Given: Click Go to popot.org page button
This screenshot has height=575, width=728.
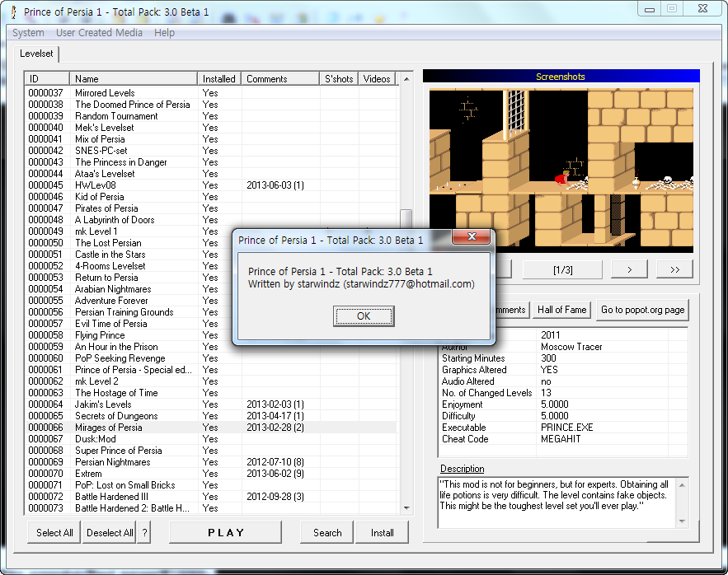Looking at the screenshot, I should 642,310.
